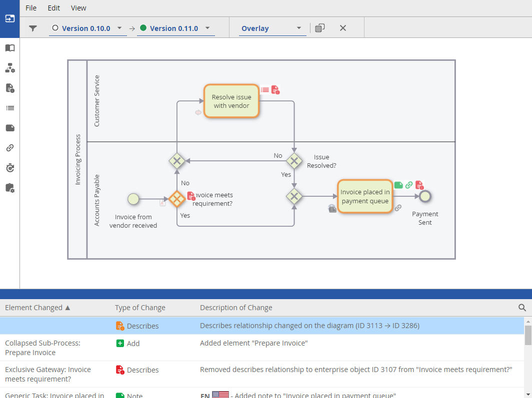532x398 pixels.
Task: Click green note icon beside payment queue task
Action: tap(398, 185)
